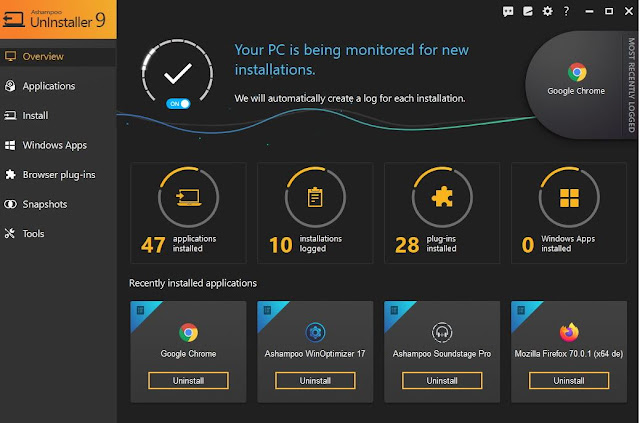Click the Most Recently Logged vertical tab

coord(631,85)
